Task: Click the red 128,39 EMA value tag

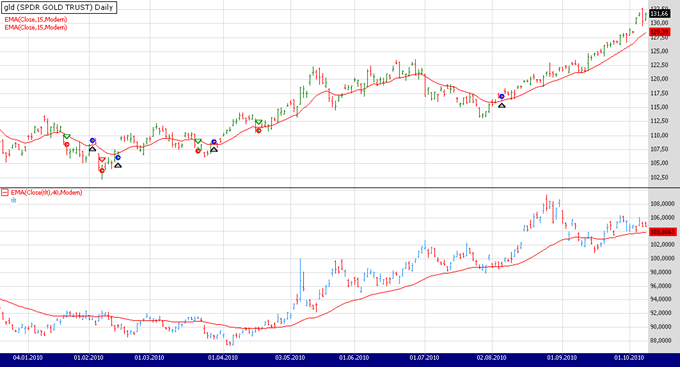Action: 660,32
